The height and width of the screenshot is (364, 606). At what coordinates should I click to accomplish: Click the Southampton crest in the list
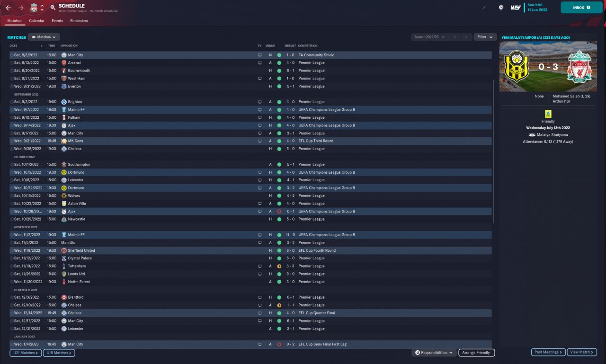coord(64,164)
